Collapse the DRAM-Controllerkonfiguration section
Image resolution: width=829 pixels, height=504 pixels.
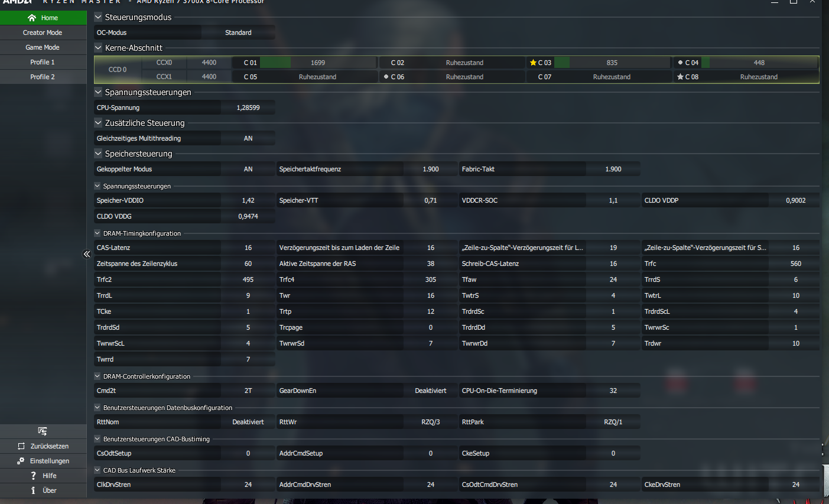97,376
